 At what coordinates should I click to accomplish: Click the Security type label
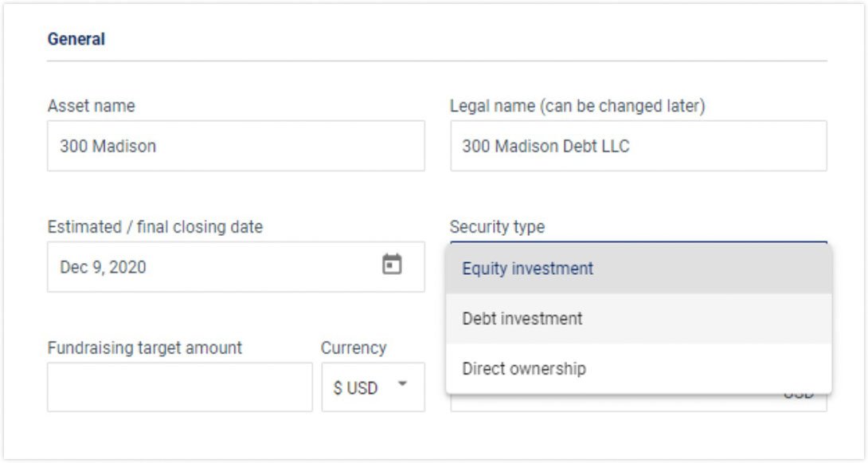[497, 226]
